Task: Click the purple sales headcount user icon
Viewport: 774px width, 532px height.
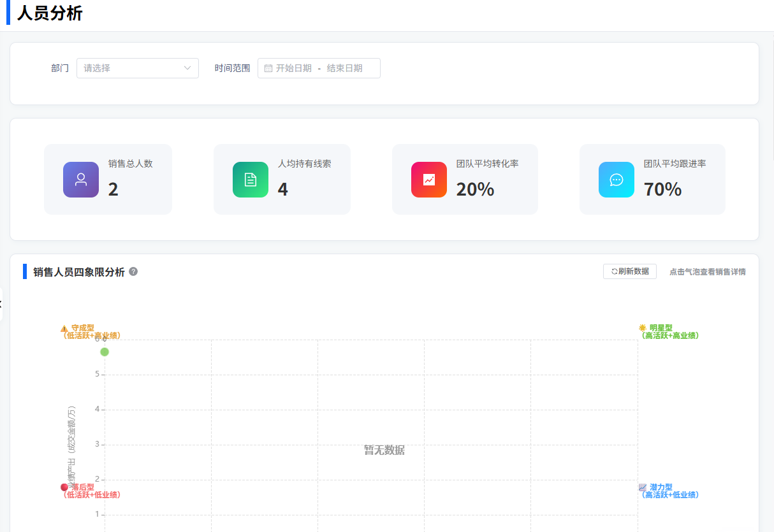Action: tap(81, 180)
